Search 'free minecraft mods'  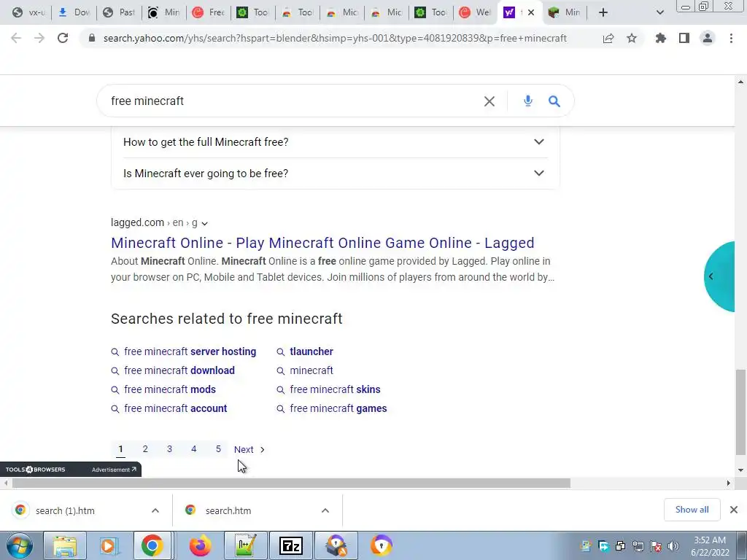(169, 389)
